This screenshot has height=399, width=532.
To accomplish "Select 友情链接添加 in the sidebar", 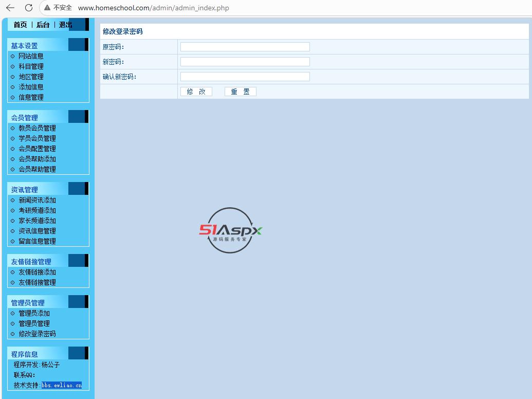I will click(x=38, y=272).
